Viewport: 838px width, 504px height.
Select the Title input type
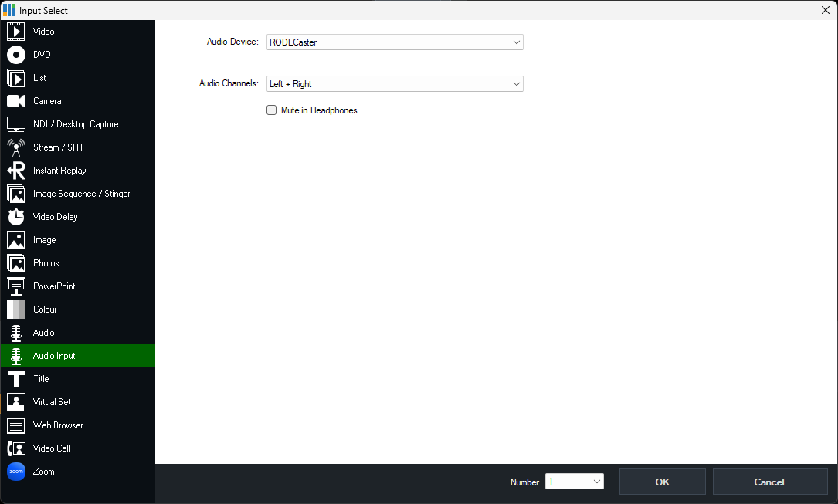(41, 379)
